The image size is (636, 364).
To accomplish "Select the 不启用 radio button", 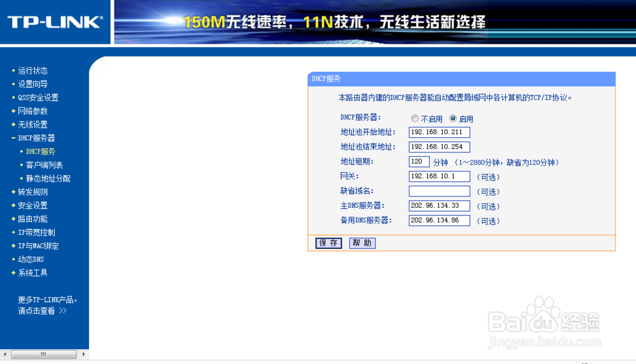I will point(415,118).
